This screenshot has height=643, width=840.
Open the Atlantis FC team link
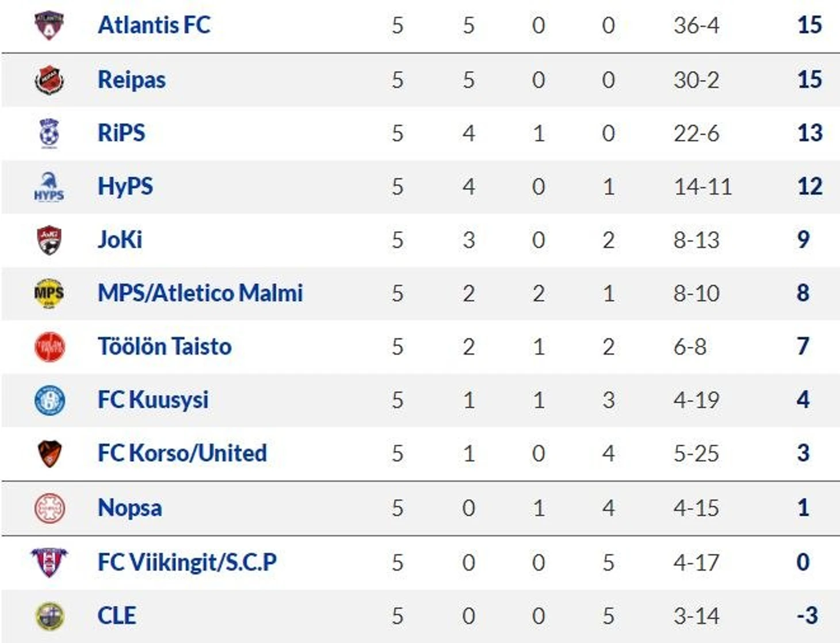click(x=154, y=25)
